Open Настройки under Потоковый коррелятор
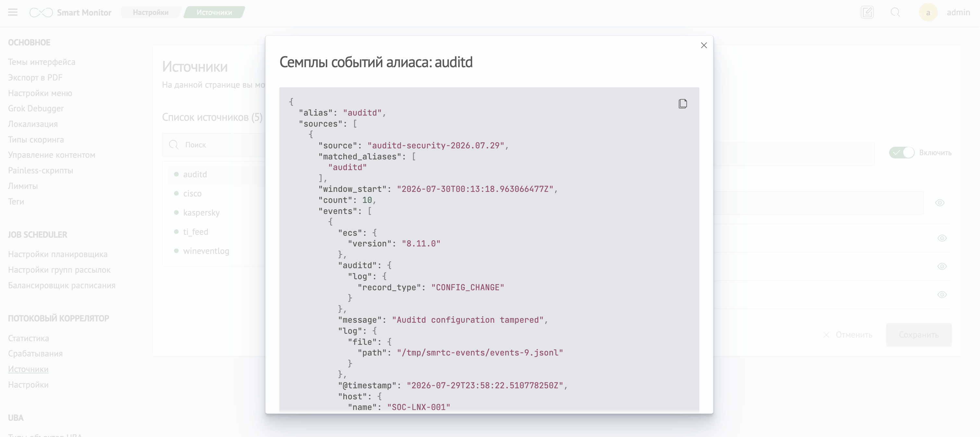This screenshot has width=980, height=437. (x=28, y=385)
